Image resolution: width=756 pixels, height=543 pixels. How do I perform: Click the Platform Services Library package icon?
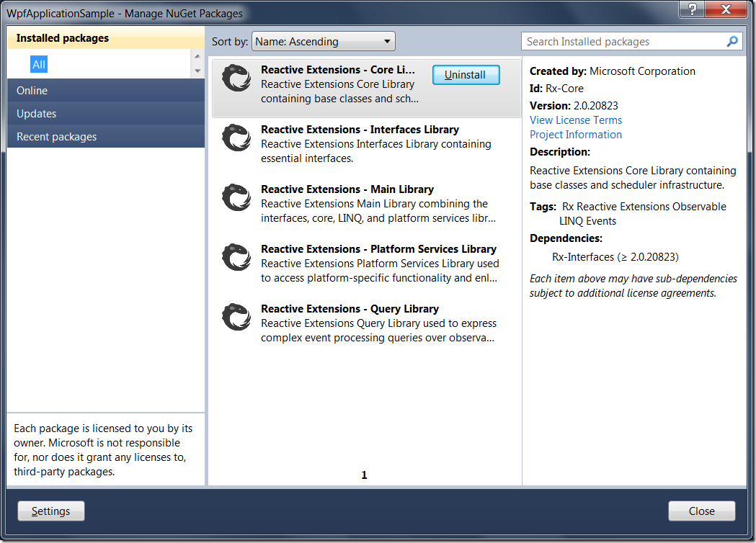point(236,257)
